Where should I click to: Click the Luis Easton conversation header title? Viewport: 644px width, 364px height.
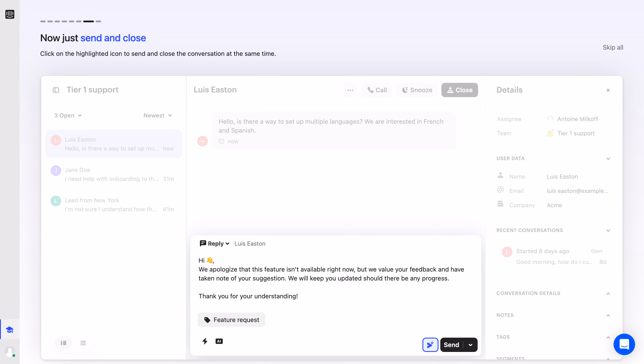[x=215, y=90]
